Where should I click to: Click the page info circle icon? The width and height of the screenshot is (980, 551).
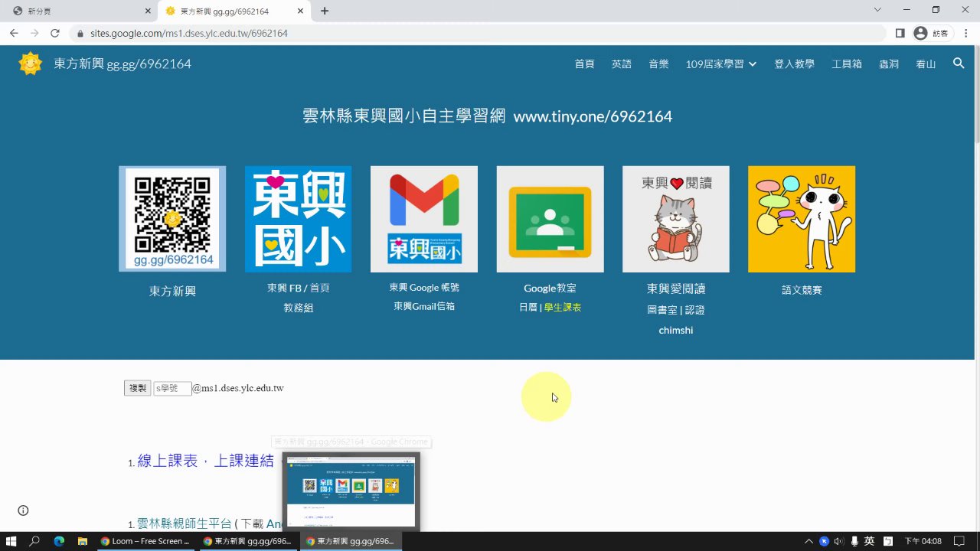click(23, 510)
